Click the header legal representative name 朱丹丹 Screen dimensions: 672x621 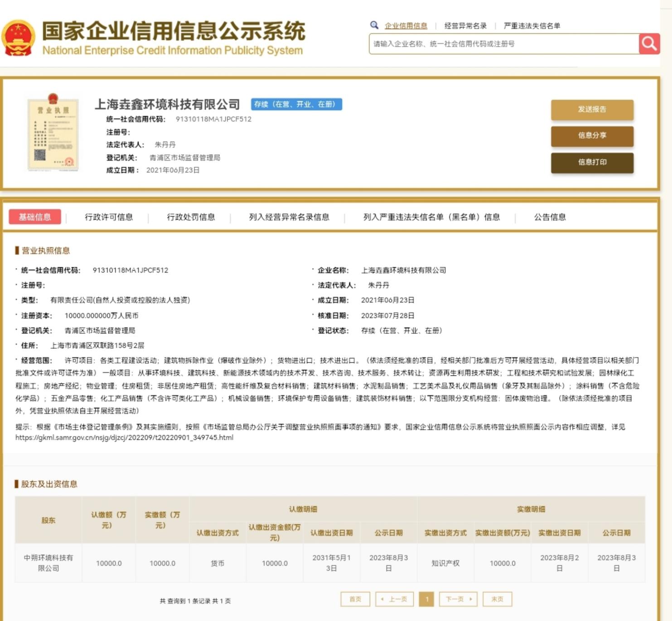click(x=165, y=144)
